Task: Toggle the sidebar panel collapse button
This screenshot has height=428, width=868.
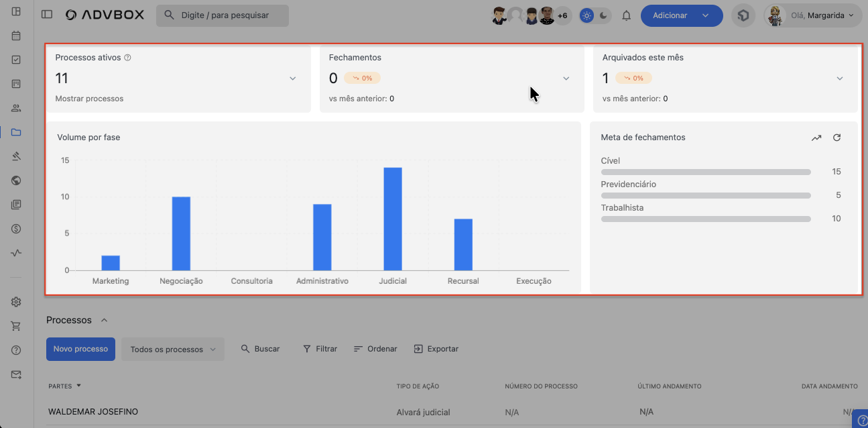Action: click(46, 15)
